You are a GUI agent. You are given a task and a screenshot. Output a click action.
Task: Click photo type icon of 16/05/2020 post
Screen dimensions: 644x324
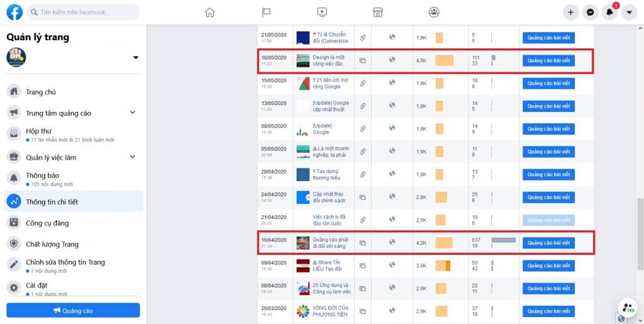363,61
